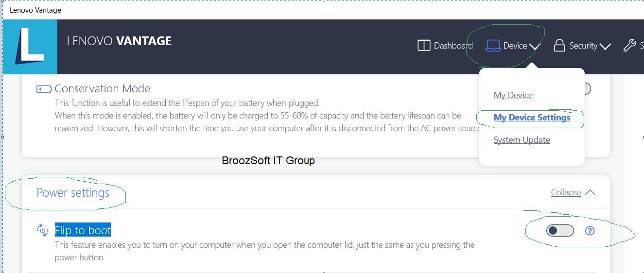The width and height of the screenshot is (644, 273).
Task: Select My Device Settings menu entry
Action: [532, 118]
